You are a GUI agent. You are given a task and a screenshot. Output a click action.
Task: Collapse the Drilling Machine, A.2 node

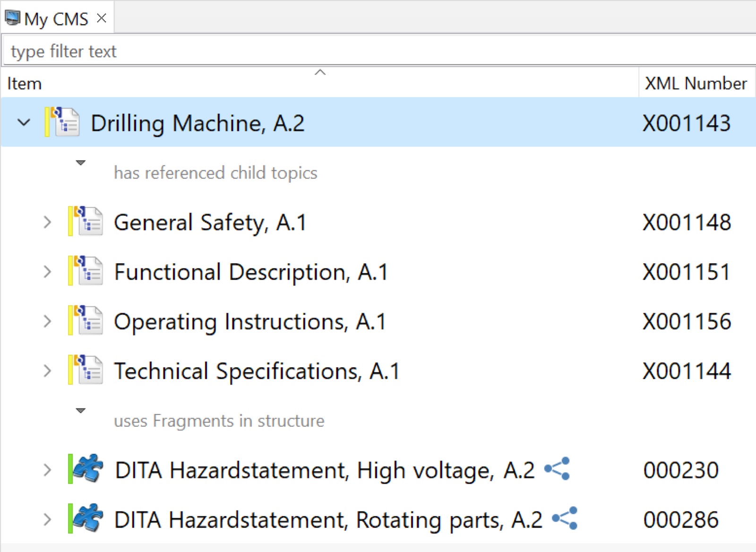pyautogui.click(x=24, y=122)
